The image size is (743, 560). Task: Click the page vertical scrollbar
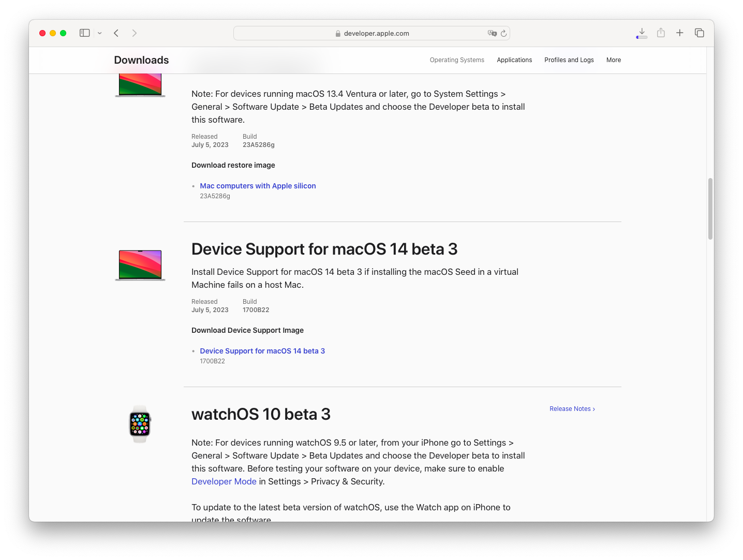[710, 209]
